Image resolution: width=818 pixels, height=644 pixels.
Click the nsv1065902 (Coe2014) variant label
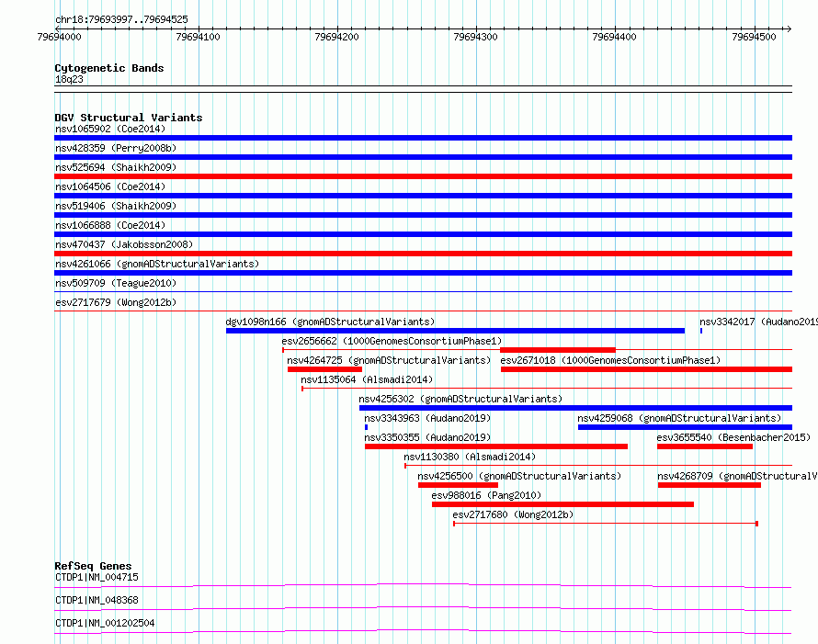coord(110,129)
